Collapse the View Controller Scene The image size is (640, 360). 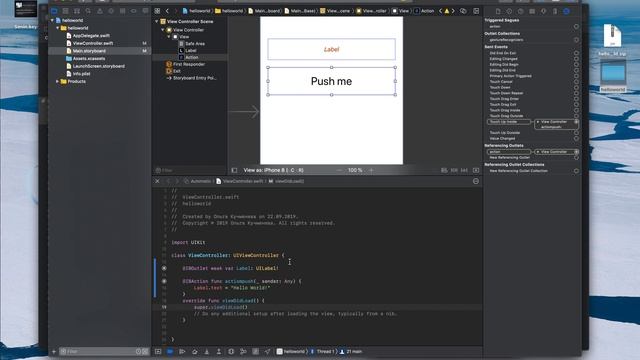click(x=157, y=22)
